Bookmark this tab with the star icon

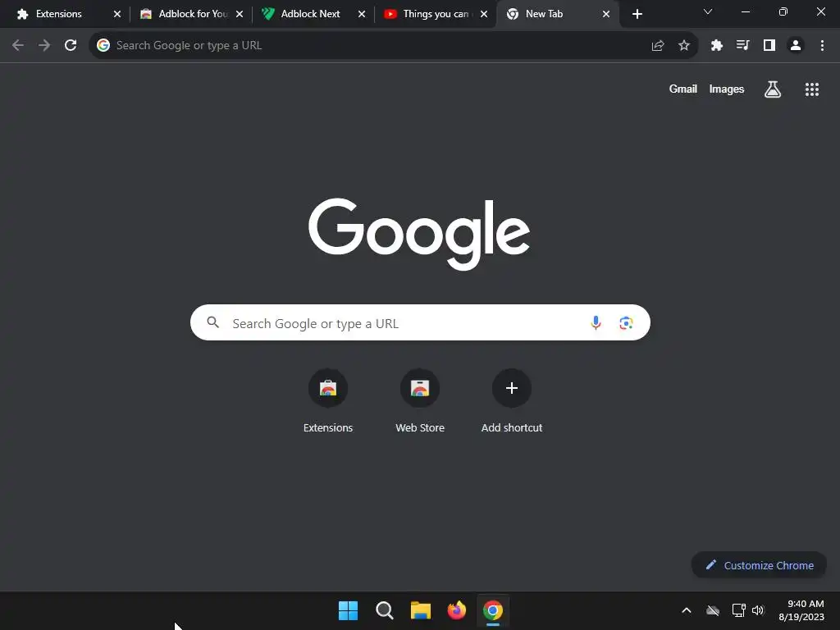point(684,46)
